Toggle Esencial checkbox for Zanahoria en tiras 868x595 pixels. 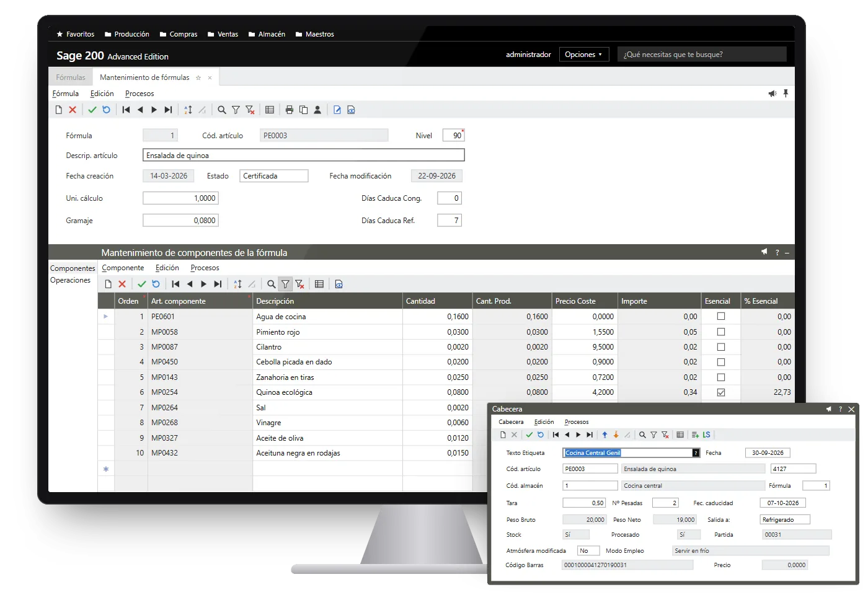[721, 377]
